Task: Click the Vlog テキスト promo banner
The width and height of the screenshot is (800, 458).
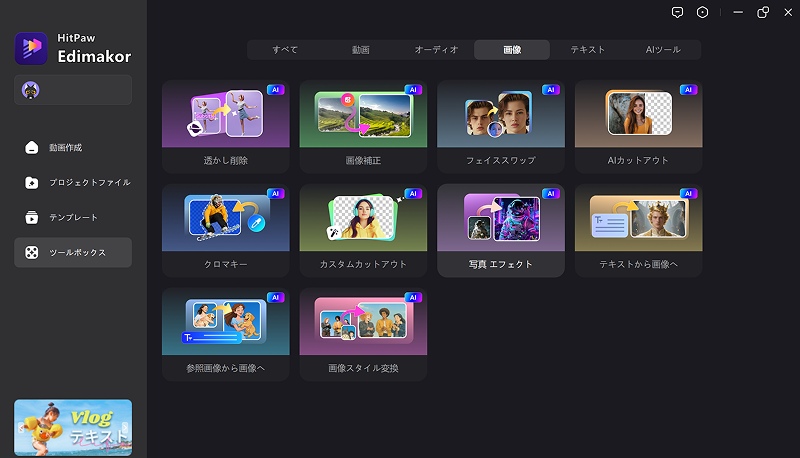Action: [x=73, y=427]
